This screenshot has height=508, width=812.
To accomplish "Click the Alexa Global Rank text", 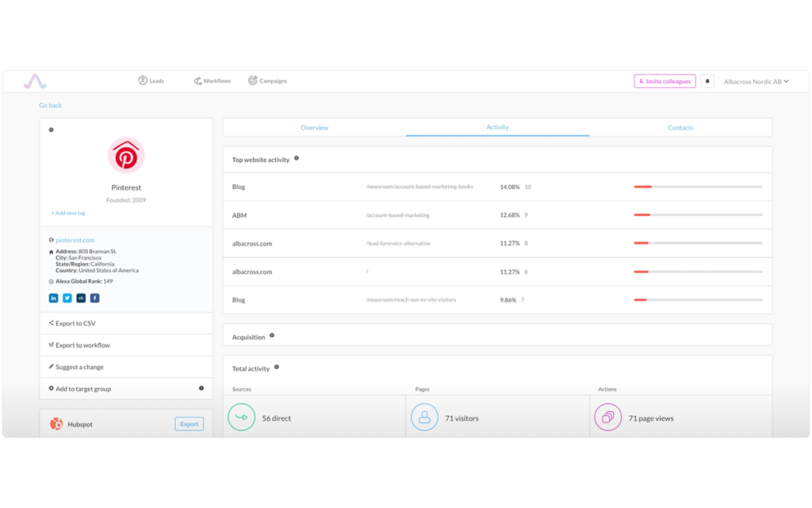I will [84, 282].
